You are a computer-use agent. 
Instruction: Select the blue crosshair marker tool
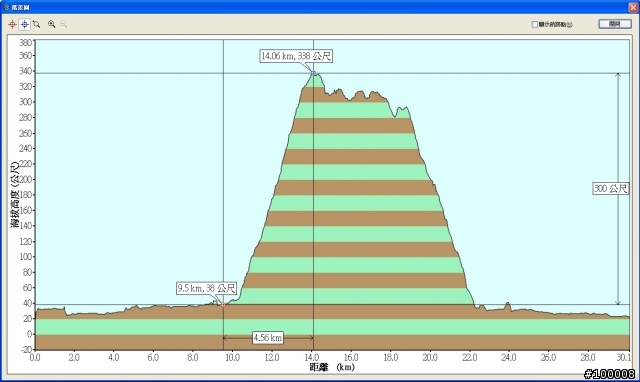(x=24, y=24)
